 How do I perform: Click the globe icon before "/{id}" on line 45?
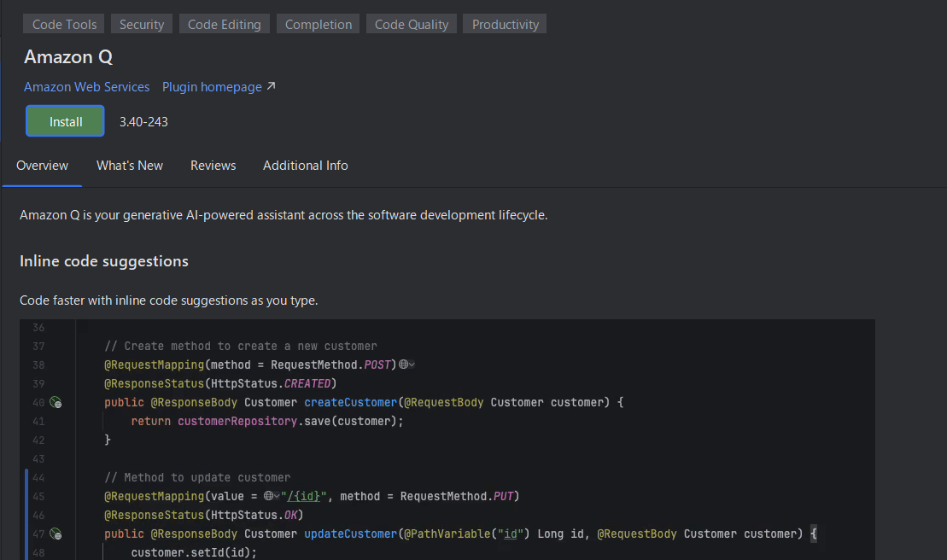point(269,495)
